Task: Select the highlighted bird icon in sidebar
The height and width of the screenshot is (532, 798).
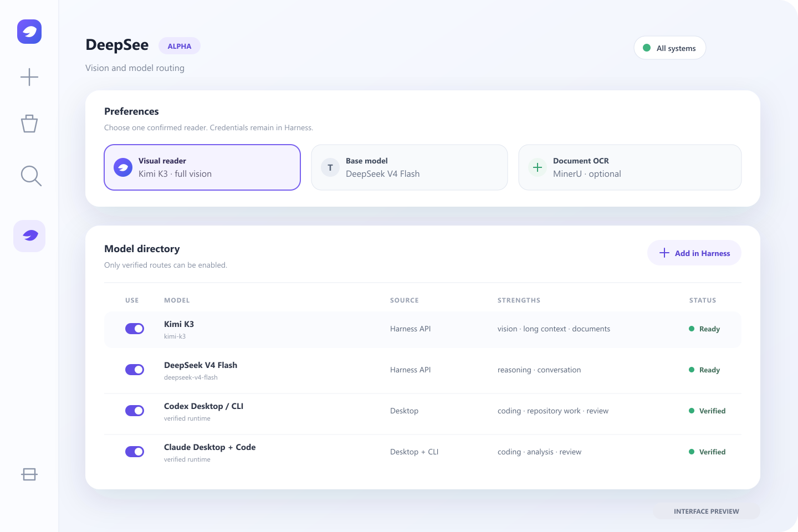Action: (x=29, y=236)
